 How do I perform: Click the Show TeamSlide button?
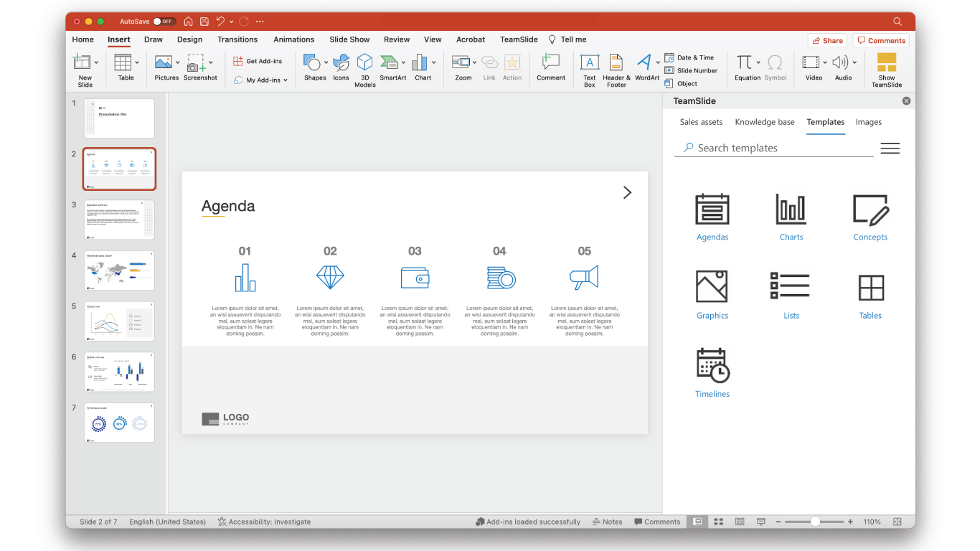(x=887, y=70)
